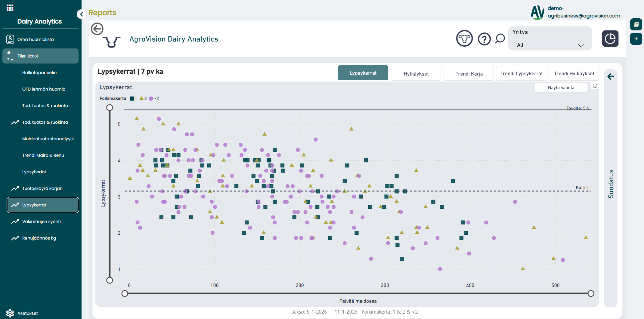644x319 pixels.
Task: Click the right handle of horizontal slider
Action: (591, 293)
